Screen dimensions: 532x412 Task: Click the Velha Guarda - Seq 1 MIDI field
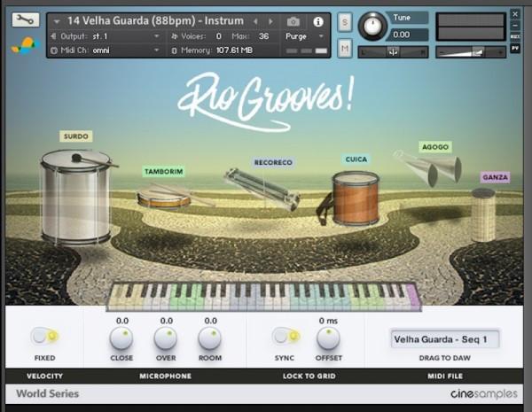coord(445,339)
